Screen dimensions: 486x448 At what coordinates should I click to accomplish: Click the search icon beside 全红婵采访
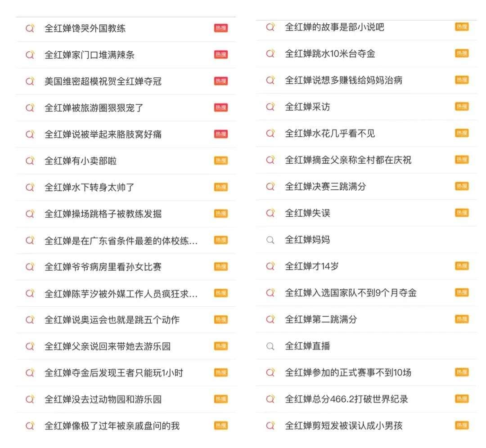pyautogui.click(x=270, y=107)
